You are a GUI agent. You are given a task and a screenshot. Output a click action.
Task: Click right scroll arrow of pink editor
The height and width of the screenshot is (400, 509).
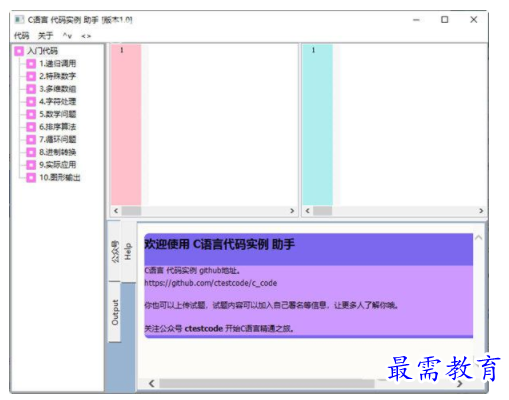292,211
